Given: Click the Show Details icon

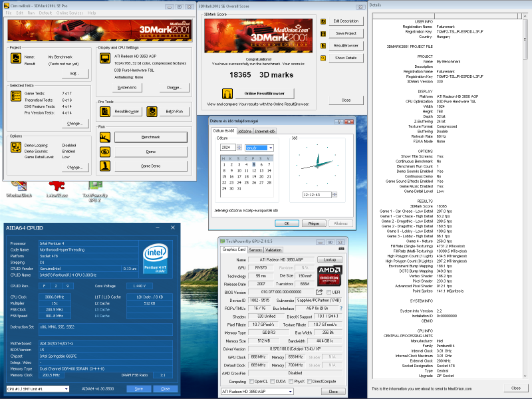Looking at the screenshot, I should click(x=323, y=58).
